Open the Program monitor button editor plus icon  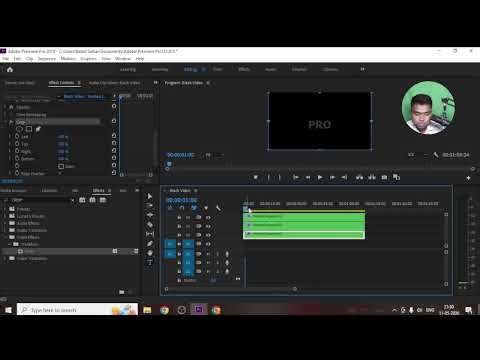[468, 178]
